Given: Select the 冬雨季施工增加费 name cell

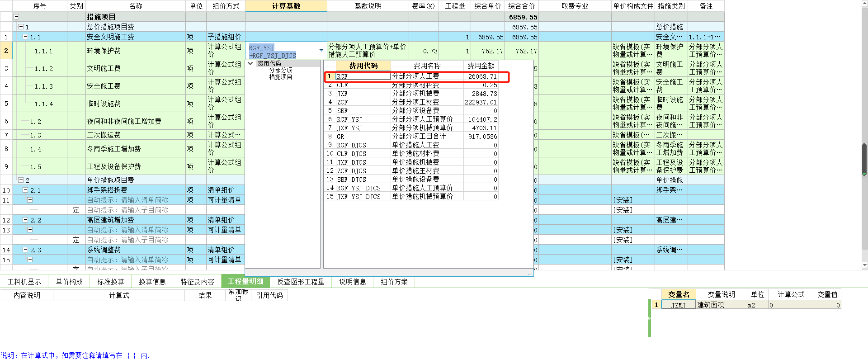Looking at the screenshot, I should (x=136, y=149).
